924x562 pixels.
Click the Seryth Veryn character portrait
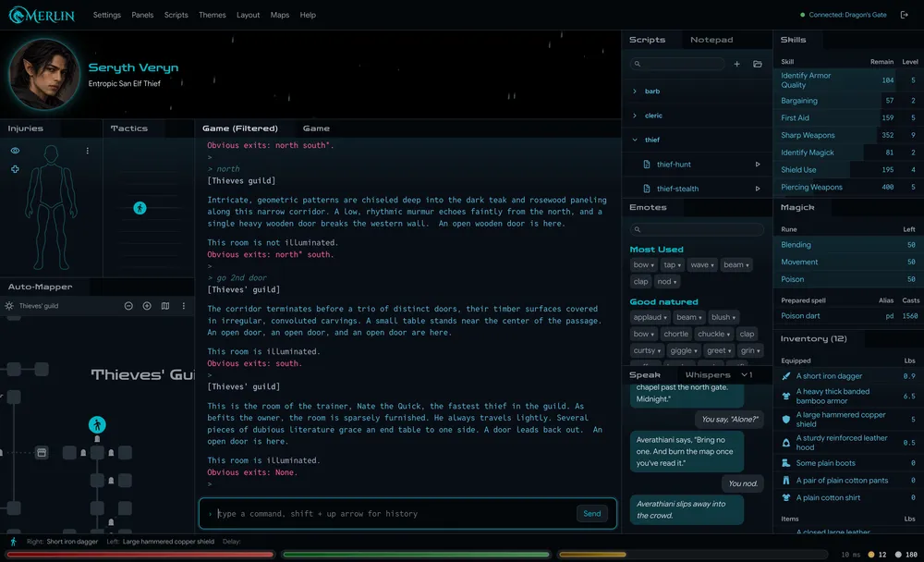click(43, 74)
